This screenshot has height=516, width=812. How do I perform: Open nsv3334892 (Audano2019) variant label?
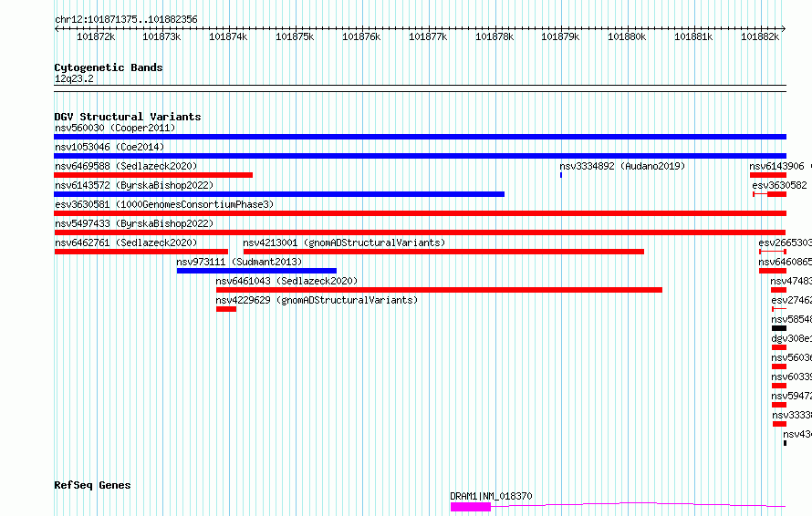pyautogui.click(x=622, y=166)
